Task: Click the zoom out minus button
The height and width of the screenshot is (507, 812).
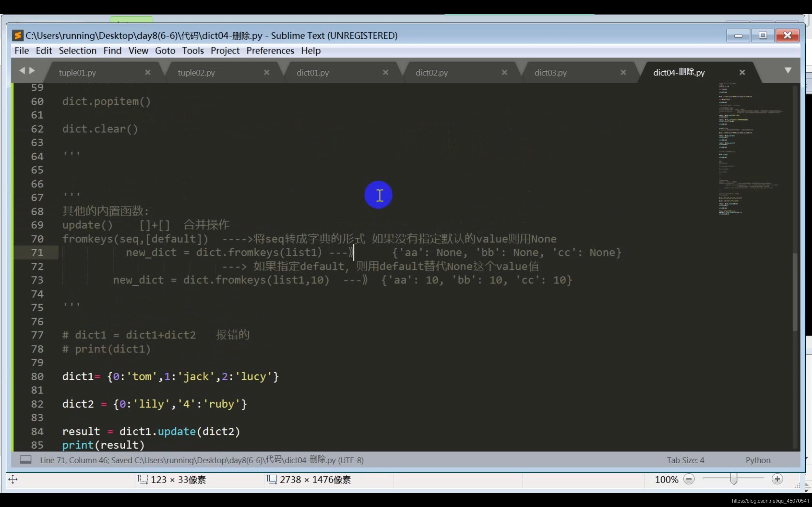Action: click(x=689, y=479)
